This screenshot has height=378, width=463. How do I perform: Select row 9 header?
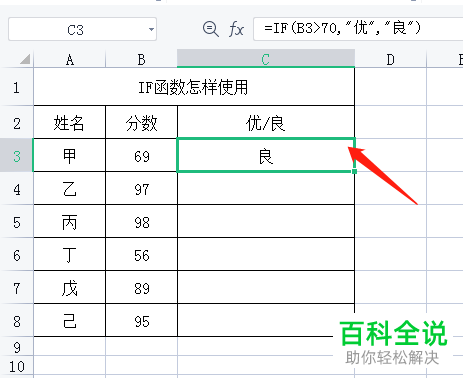(x=16, y=346)
